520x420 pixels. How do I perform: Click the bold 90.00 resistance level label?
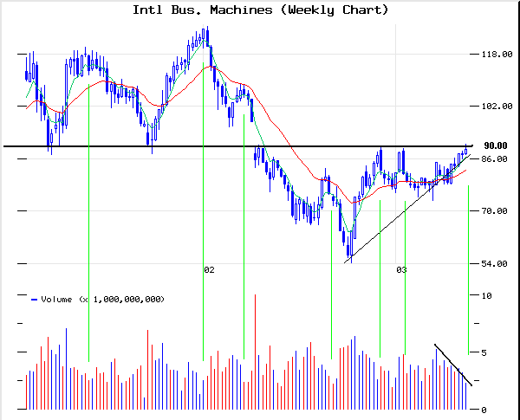[496, 145]
